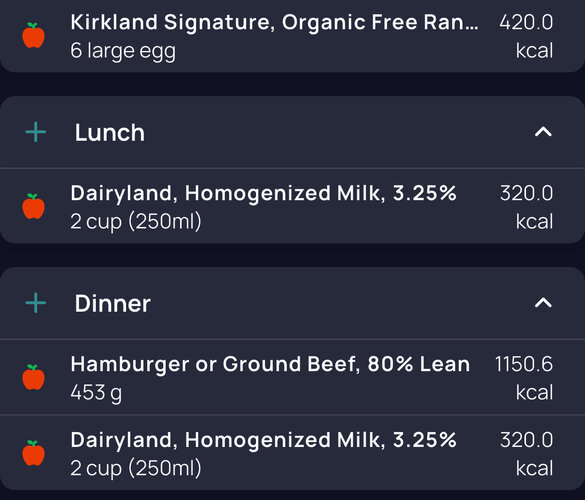The image size is (585, 500).
Task: Click the apple icon beside Kirkland eggs entry
Action: pos(34,35)
